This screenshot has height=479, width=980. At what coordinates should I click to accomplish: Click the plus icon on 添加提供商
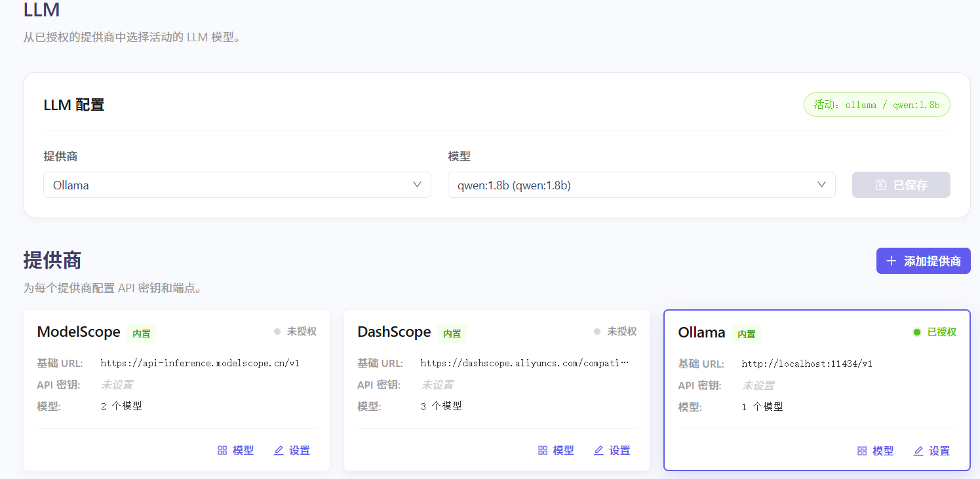891,261
